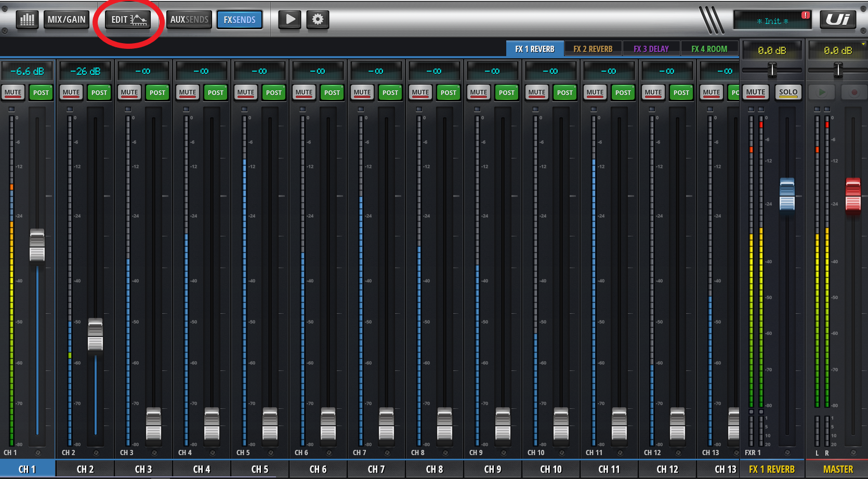Open the meters view icon
Screen dimensions: 868x479
point(27,20)
